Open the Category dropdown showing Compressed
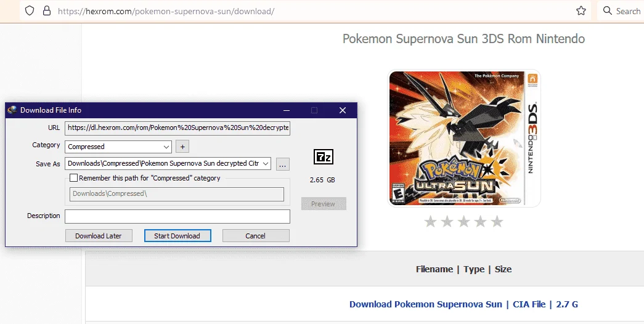Image resolution: width=644 pixels, height=324 pixels. point(118,147)
